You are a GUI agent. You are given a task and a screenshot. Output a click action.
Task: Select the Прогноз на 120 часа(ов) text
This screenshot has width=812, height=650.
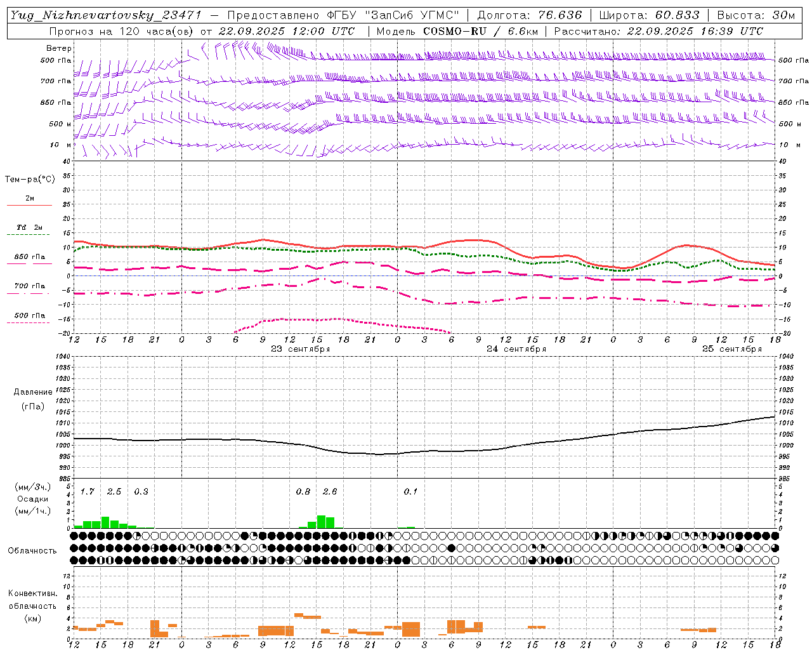point(122,31)
